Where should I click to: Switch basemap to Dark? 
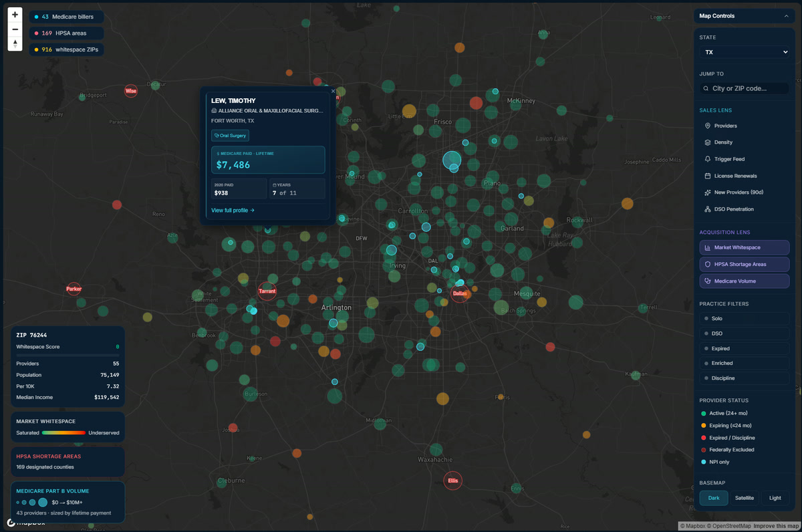pos(714,498)
